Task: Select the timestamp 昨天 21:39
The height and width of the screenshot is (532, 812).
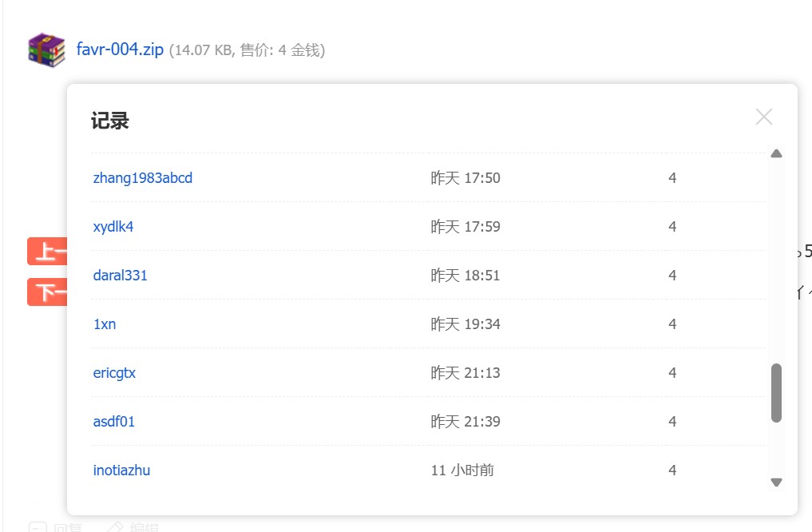Action: coord(465,422)
